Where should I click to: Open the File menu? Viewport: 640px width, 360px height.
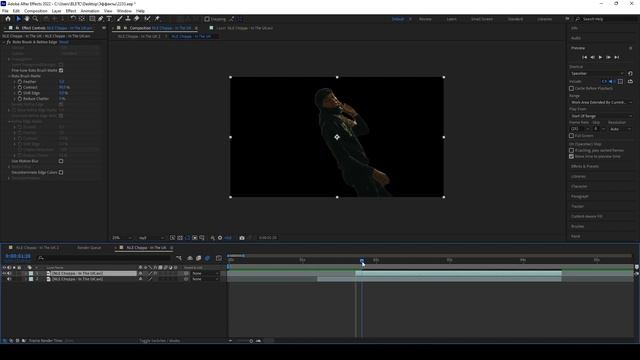click(x=5, y=11)
